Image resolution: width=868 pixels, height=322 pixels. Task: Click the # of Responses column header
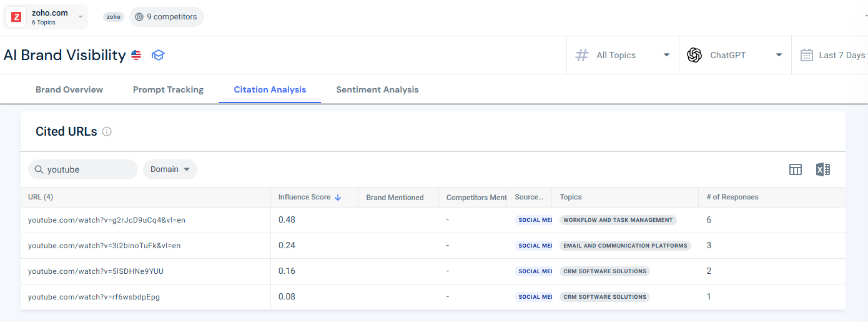pyautogui.click(x=732, y=197)
